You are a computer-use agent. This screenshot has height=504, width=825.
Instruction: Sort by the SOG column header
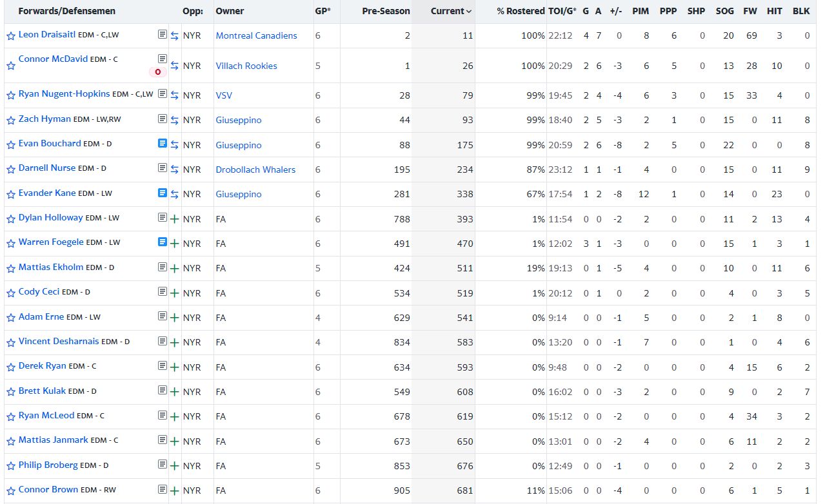pyautogui.click(x=725, y=11)
